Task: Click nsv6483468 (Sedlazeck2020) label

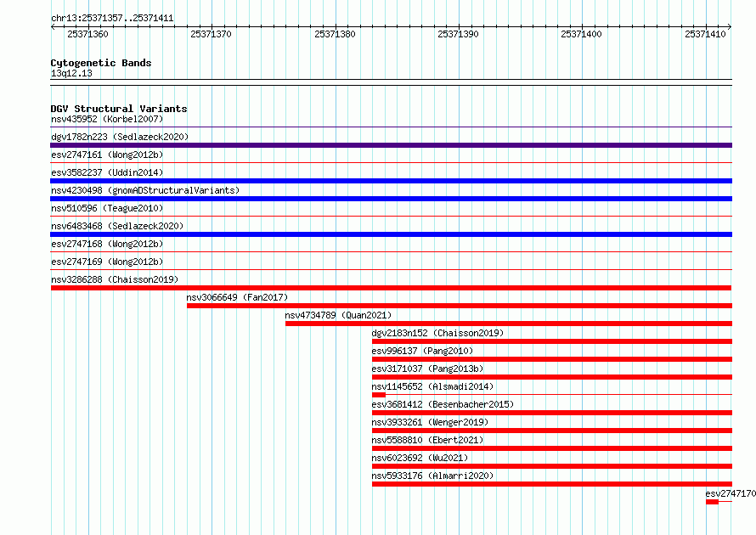Action: coord(117,226)
